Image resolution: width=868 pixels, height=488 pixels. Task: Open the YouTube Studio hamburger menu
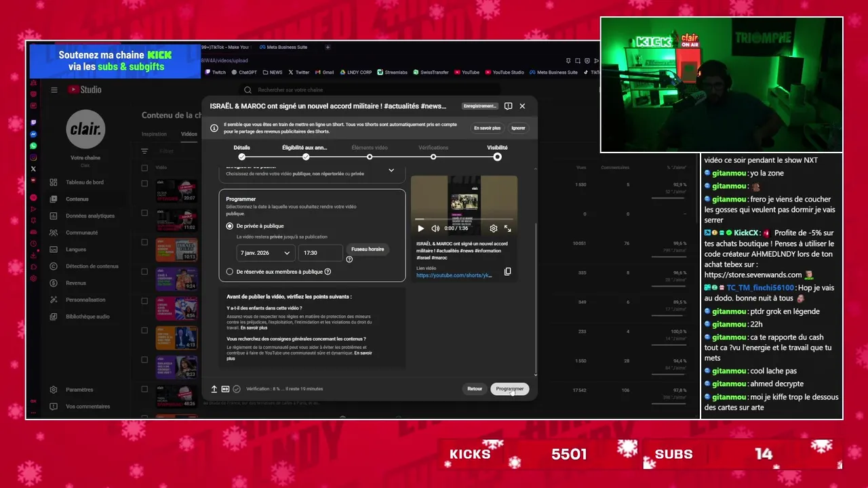(x=54, y=89)
